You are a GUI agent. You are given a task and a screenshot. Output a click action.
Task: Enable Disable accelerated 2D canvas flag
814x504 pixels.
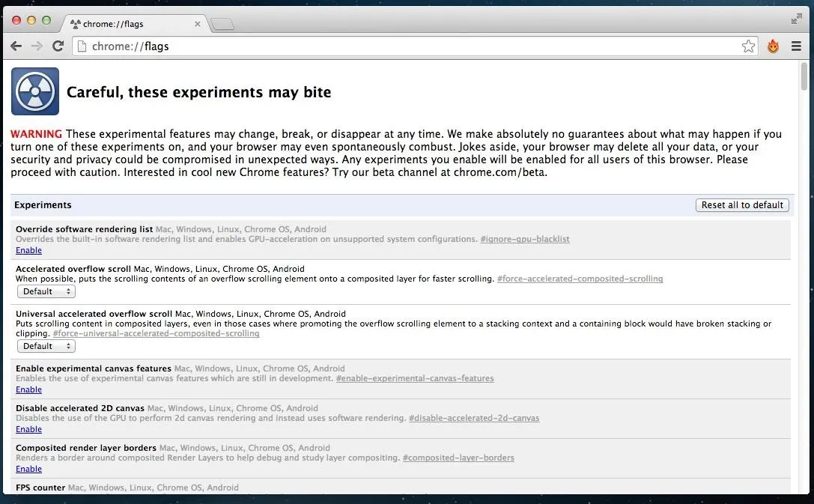(x=28, y=429)
